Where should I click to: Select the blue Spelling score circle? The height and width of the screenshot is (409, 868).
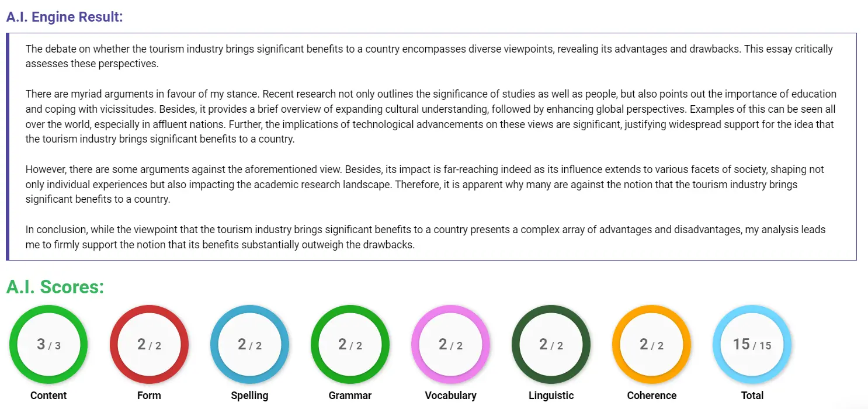[x=249, y=344]
